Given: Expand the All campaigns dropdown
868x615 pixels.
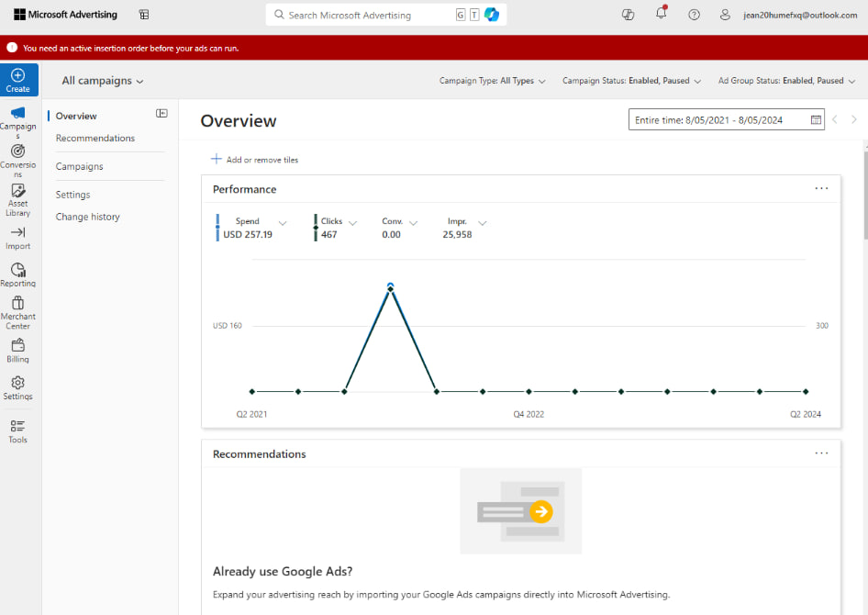Looking at the screenshot, I should pos(103,81).
